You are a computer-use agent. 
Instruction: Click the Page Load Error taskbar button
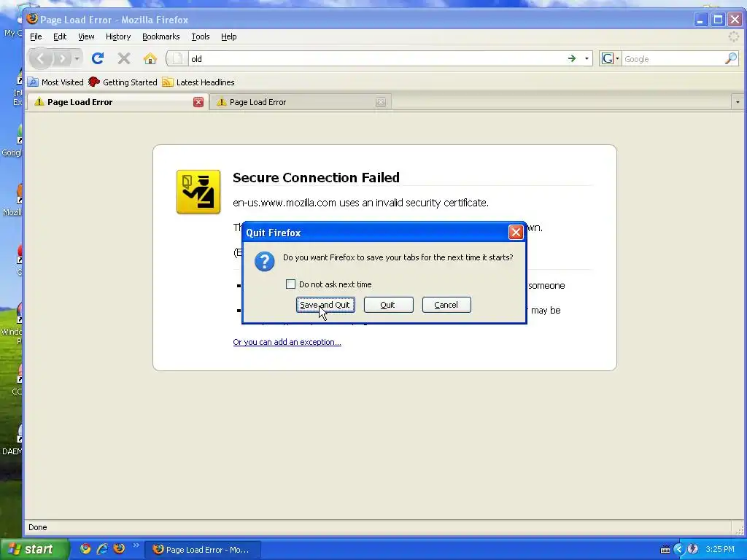[x=204, y=550]
